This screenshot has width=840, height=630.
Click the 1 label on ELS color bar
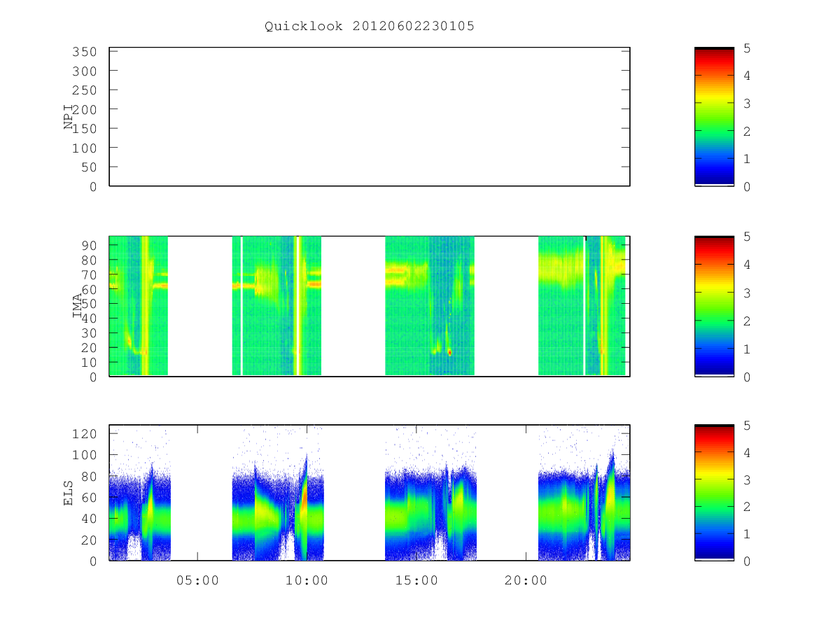[x=748, y=534]
